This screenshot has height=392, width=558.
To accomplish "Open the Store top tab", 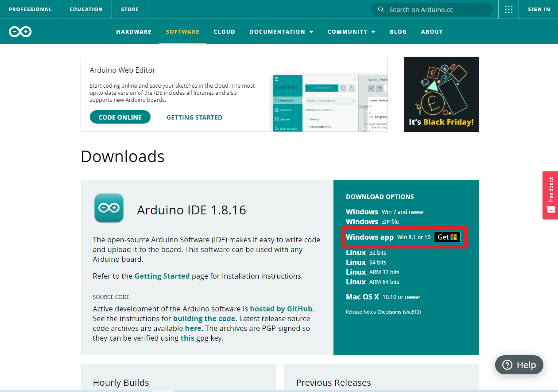I will (130, 9).
